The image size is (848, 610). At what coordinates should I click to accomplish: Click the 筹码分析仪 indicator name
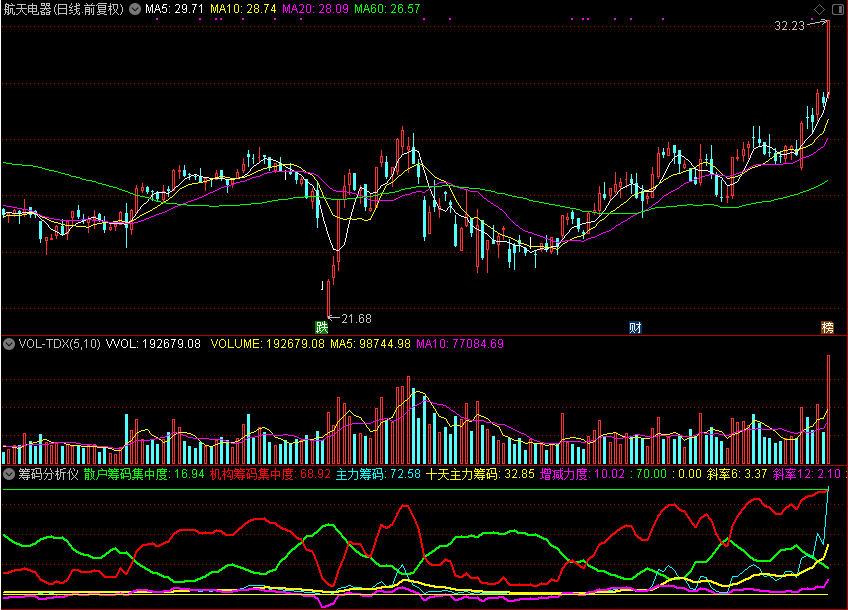tap(49, 474)
